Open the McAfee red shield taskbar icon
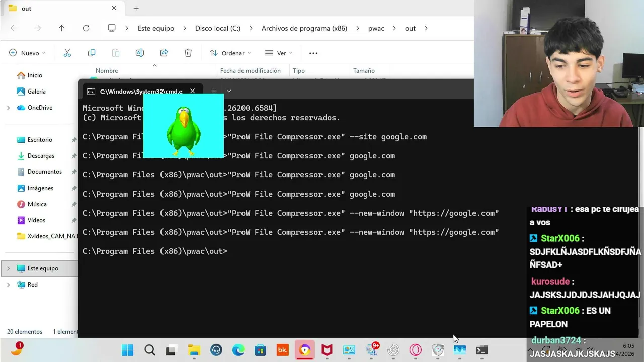This screenshot has width=644, height=362. pos(327,350)
